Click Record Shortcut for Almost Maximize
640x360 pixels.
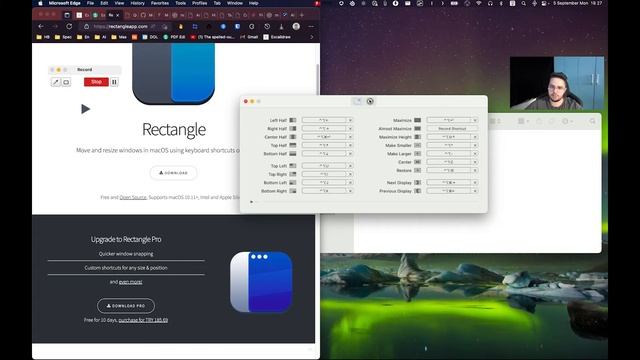(452, 129)
